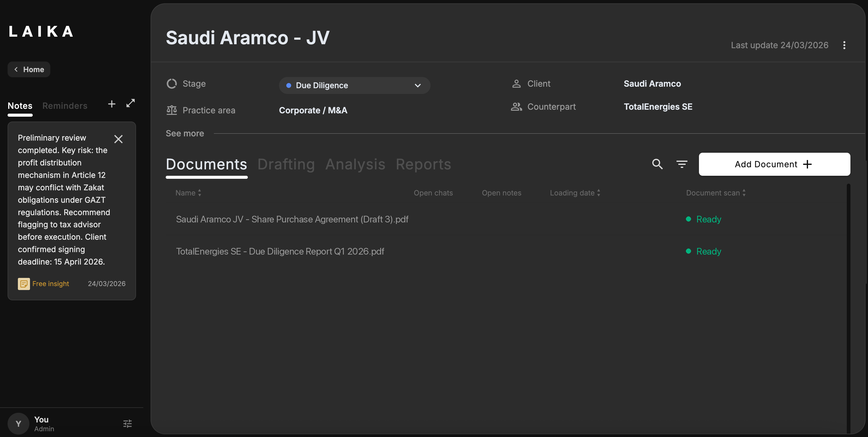
Task: Open the Due Diligence stage dropdown
Action: click(354, 85)
